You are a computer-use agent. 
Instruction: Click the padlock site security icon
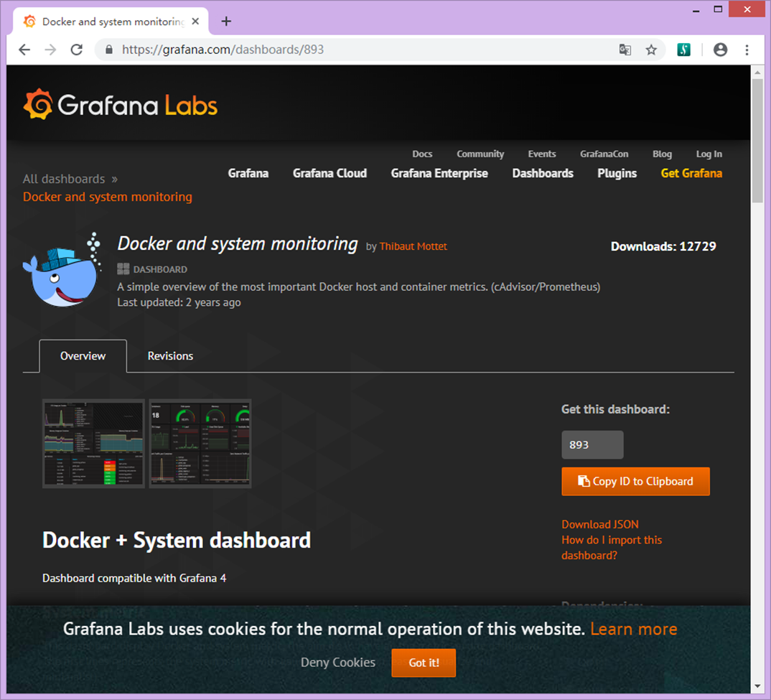(x=109, y=50)
